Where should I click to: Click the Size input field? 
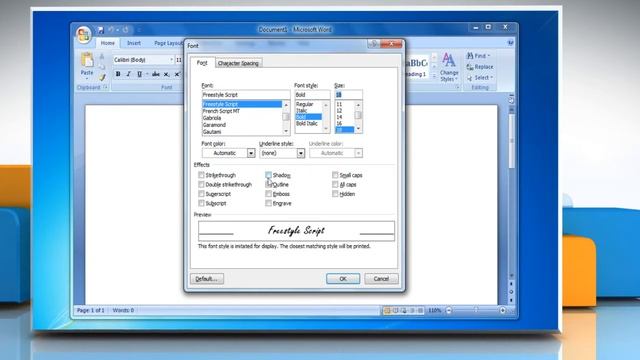(x=348, y=95)
